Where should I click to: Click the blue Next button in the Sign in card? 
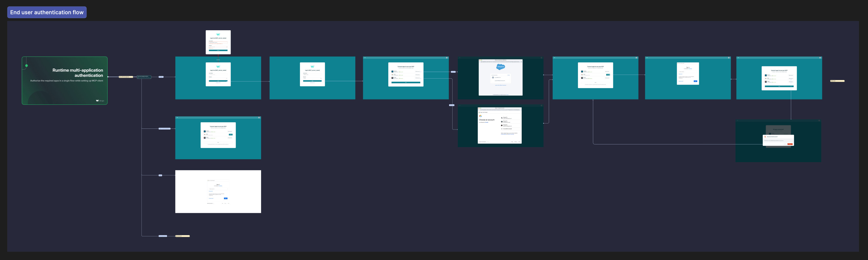click(x=695, y=81)
